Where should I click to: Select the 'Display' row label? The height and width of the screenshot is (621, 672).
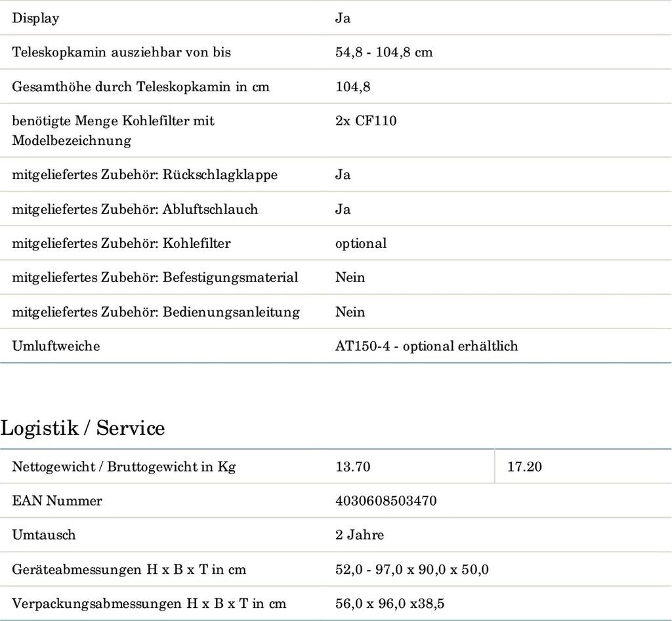(35, 18)
